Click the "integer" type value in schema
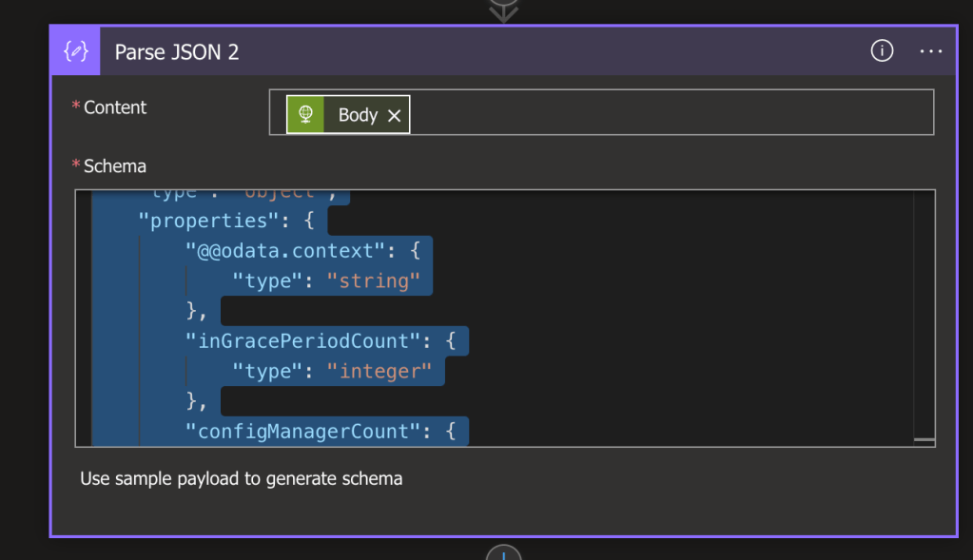 click(x=379, y=371)
